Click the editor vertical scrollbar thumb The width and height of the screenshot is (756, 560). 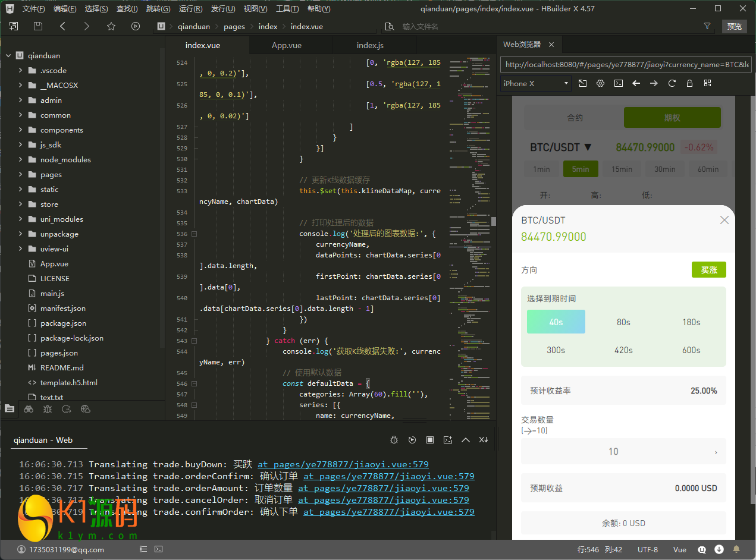(x=493, y=222)
